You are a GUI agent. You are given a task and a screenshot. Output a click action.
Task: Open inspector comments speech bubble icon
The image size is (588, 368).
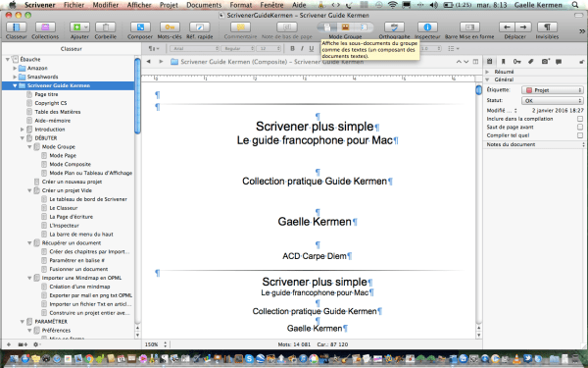coord(559,62)
